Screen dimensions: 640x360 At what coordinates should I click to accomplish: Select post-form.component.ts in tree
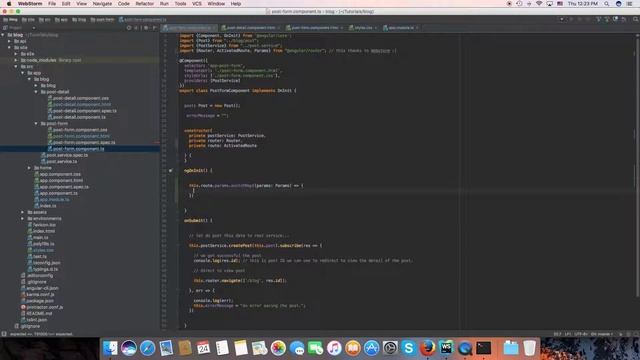pos(76,149)
